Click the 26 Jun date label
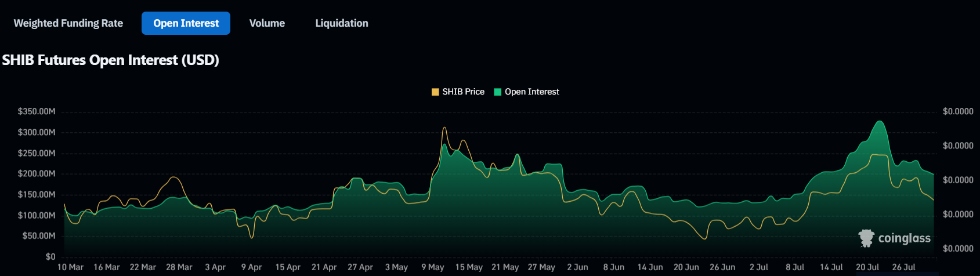Screen dimensions: 980x276 [722, 267]
